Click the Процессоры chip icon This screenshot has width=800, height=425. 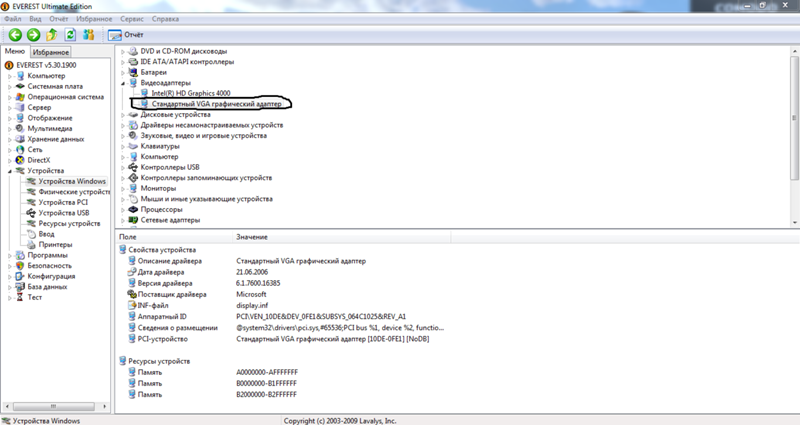(x=133, y=209)
